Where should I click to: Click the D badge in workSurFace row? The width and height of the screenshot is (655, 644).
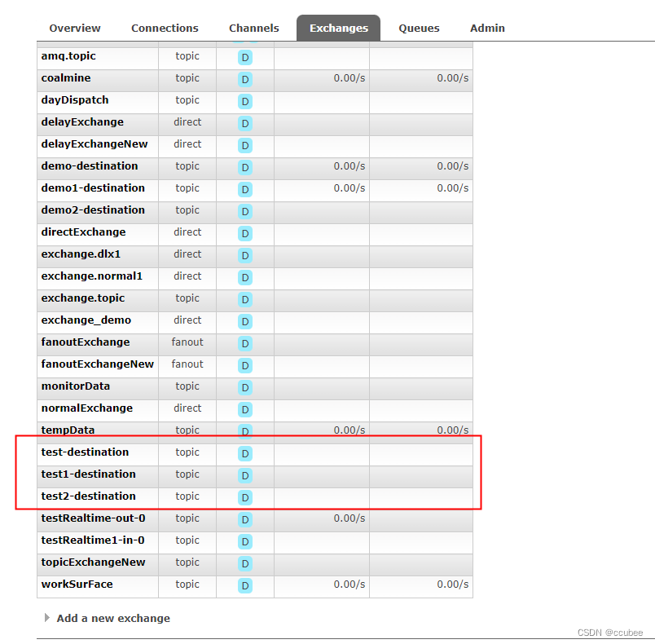(x=245, y=586)
